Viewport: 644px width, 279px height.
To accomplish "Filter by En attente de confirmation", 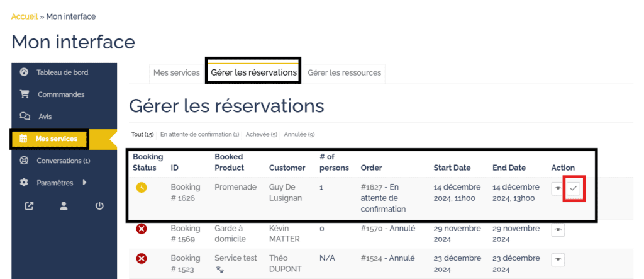I will (199, 134).
